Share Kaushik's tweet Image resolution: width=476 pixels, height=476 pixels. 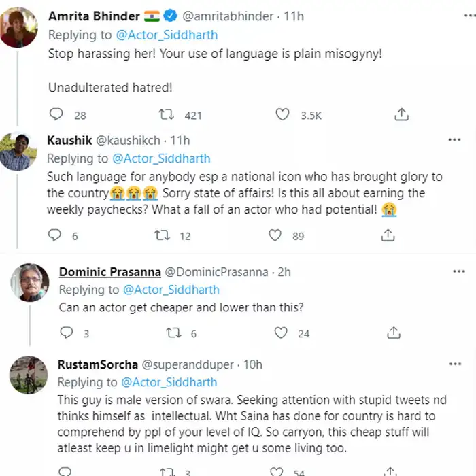388,235
